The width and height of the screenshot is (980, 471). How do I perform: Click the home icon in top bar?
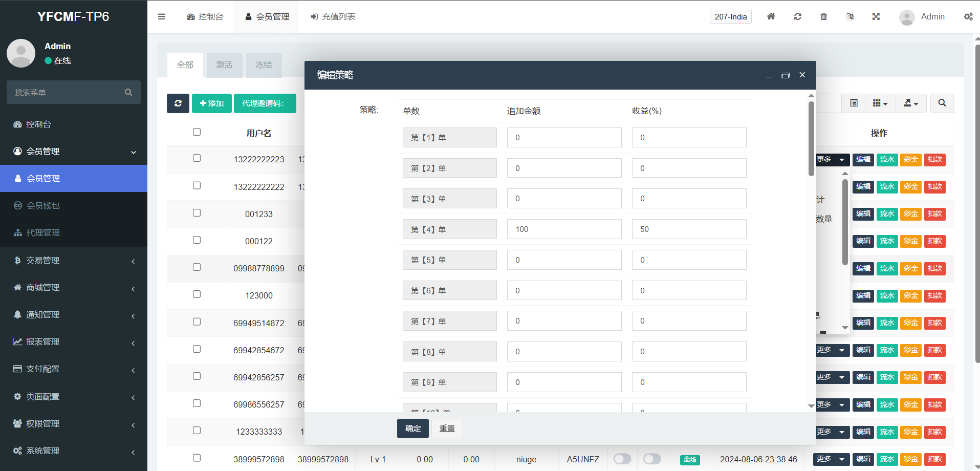771,16
